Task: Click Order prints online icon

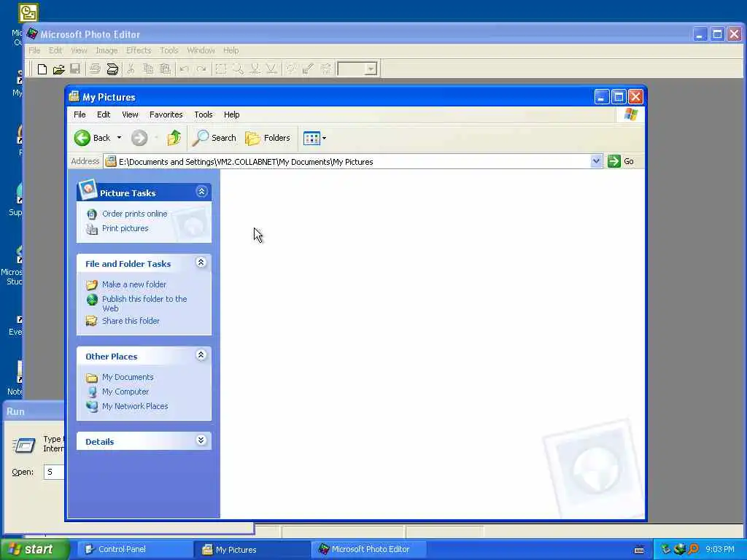Action: [x=92, y=214]
